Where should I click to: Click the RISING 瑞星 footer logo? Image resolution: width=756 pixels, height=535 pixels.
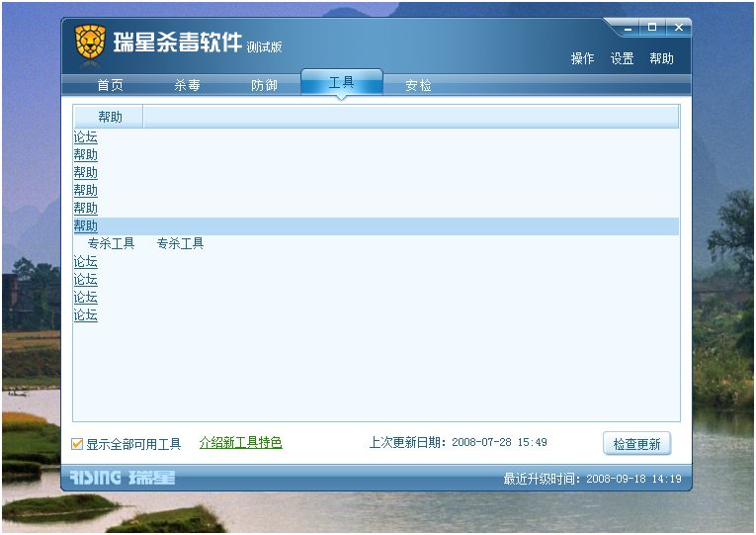tap(123, 478)
